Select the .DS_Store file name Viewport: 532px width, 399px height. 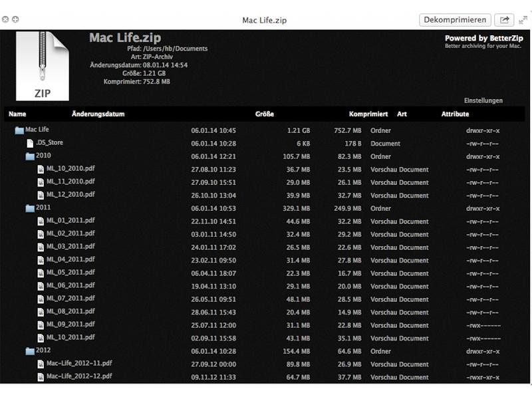(49, 142)
